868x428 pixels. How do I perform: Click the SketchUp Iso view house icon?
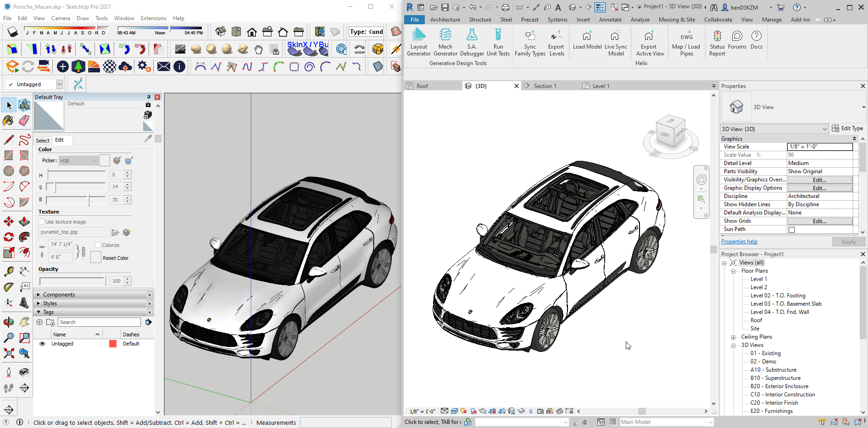point(221,32)
